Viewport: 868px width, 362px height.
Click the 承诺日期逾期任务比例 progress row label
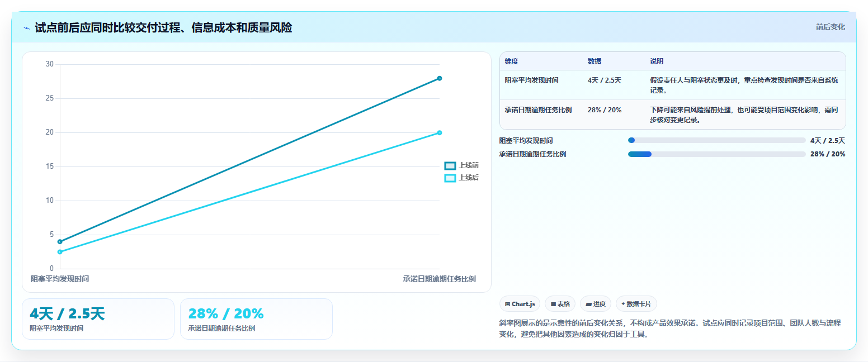click(532, 154)
